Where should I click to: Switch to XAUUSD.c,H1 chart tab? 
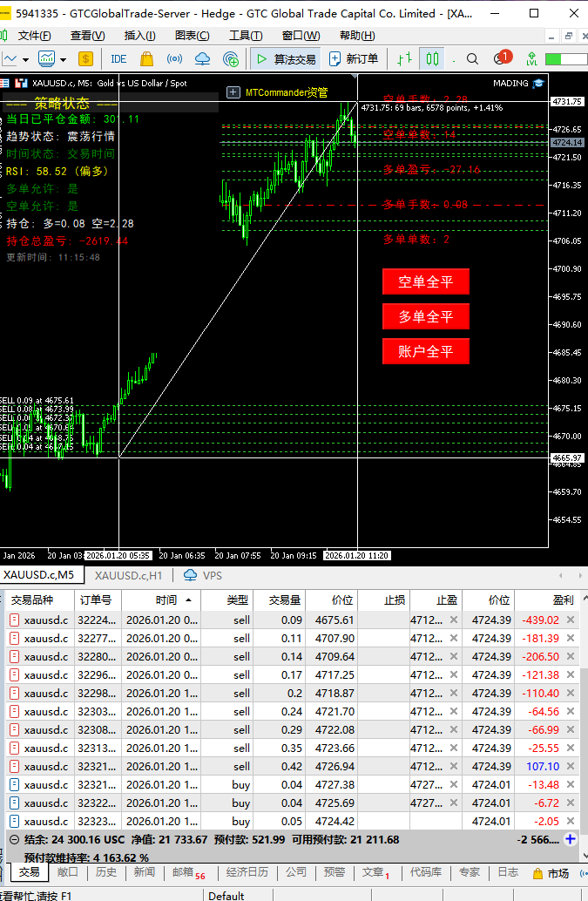(129, 575)
